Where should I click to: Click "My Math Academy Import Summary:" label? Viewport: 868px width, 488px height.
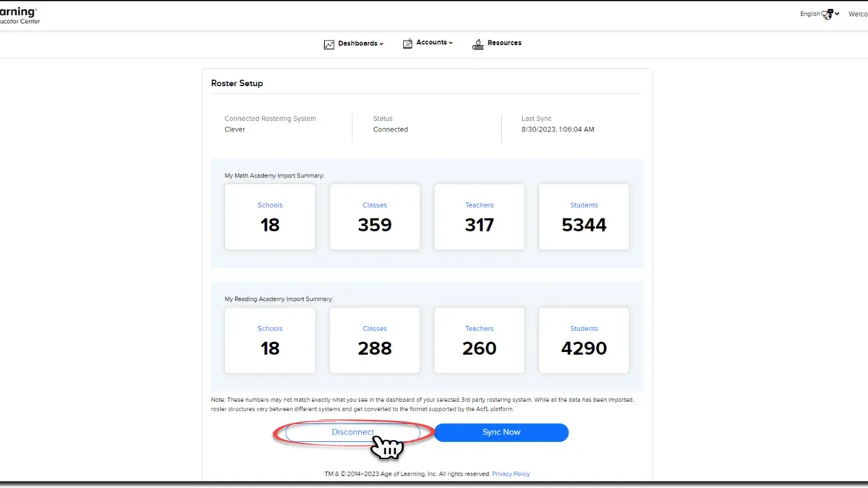274,176
